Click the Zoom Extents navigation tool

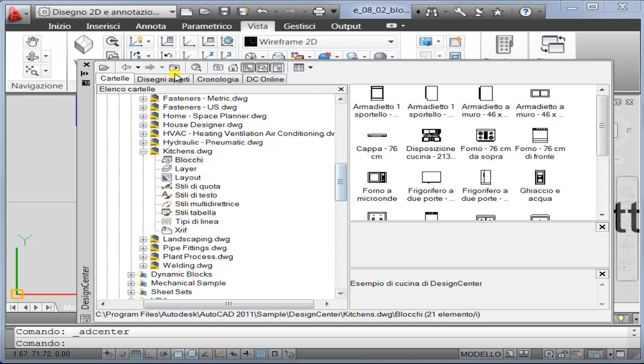pos(33,71)
